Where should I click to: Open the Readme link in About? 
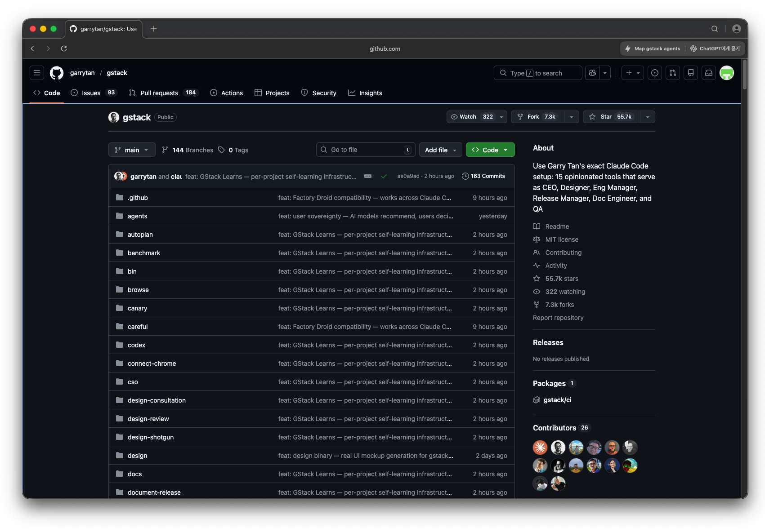point(551,226)
